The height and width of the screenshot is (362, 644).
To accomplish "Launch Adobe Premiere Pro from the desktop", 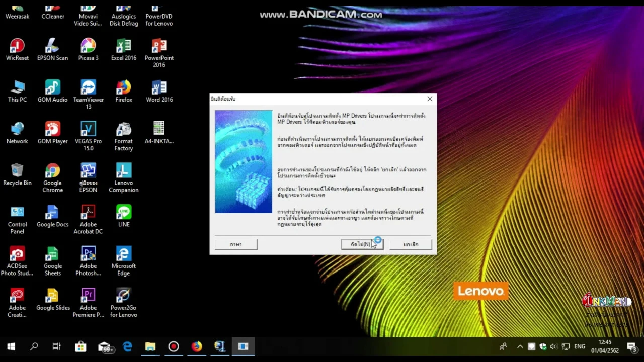I will (x=88, y=303).
